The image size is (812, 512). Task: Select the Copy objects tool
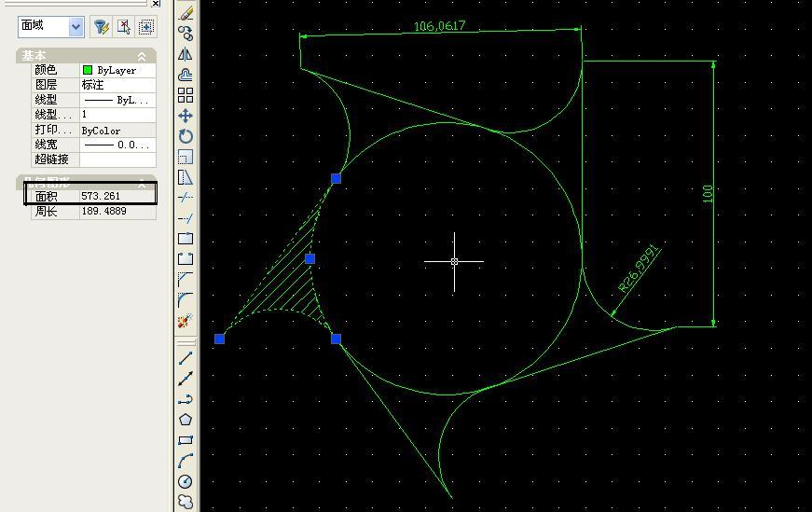[186, 34]
